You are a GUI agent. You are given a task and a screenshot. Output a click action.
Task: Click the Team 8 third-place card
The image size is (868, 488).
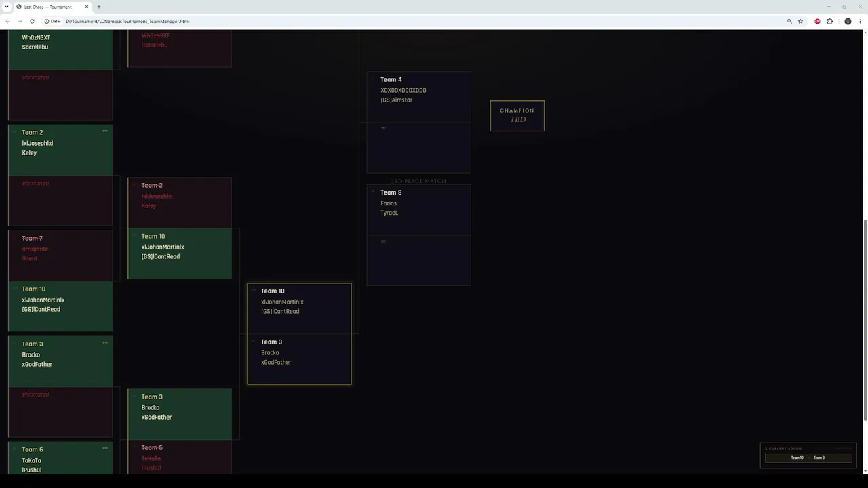(419, 210)
